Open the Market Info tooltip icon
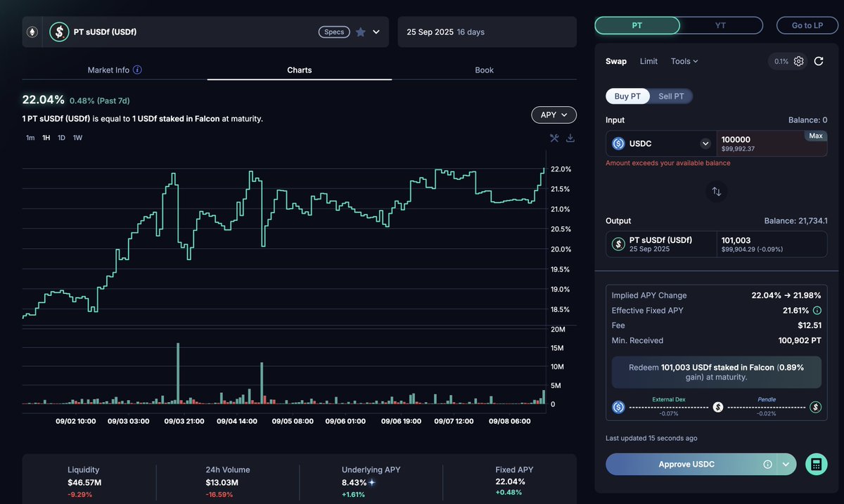The width and height of the screenshot is (844, 504). (x=137, y=70)
